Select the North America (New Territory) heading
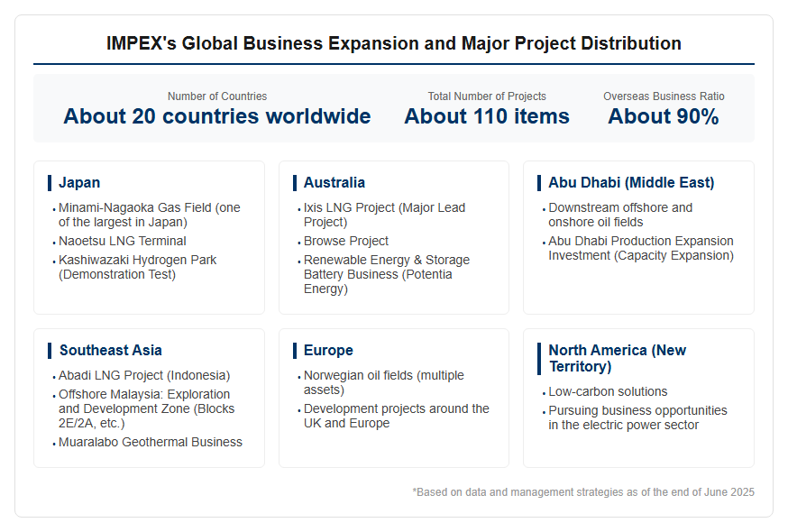This screenshot has height=532, width=788. 617,359
